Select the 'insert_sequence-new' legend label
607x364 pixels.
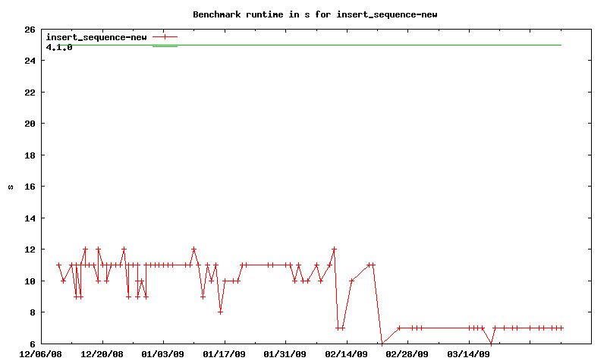pyautogui.click(x=96, y=36)
